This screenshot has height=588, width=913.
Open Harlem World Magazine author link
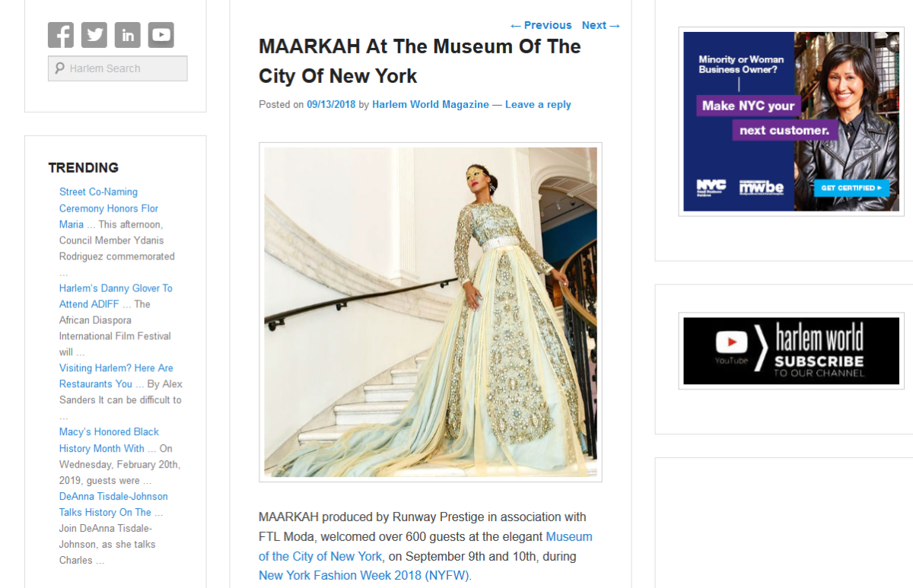(431, 104)
